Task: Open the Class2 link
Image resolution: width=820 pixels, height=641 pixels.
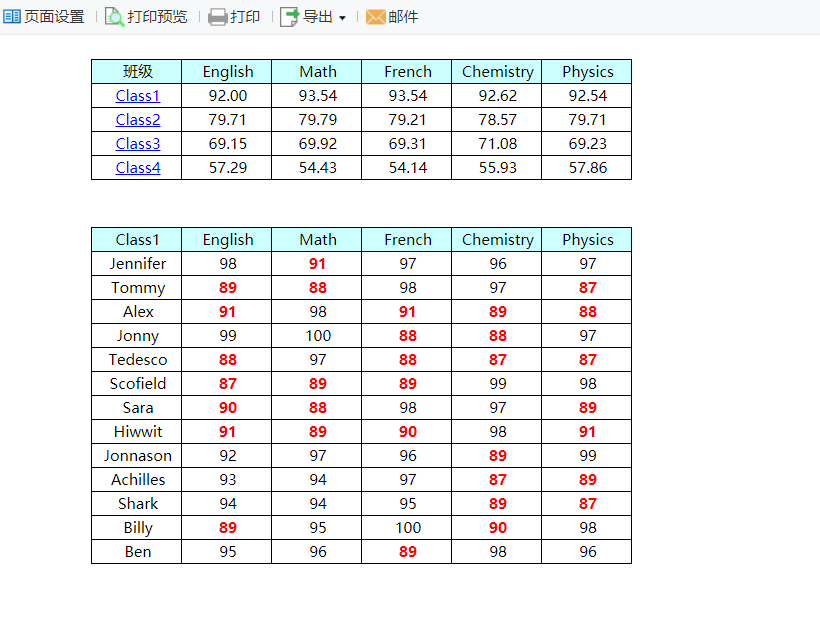Action: pyautogui.click(x=138, y=120)
